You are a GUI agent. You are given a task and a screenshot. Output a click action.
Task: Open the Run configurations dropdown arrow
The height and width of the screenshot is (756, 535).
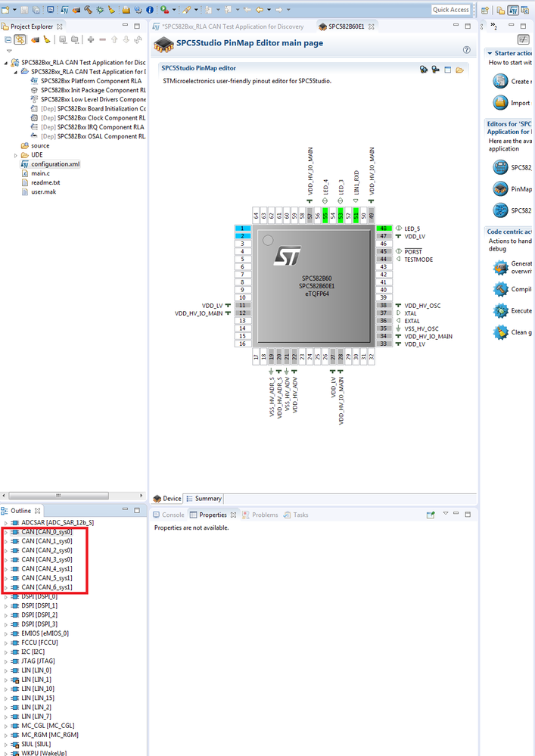click(174, 10)
